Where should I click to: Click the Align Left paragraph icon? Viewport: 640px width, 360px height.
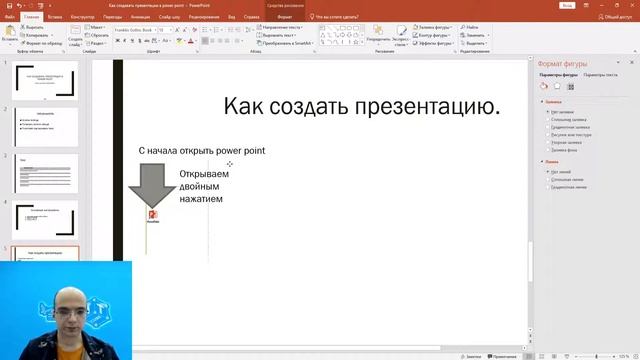205,41
